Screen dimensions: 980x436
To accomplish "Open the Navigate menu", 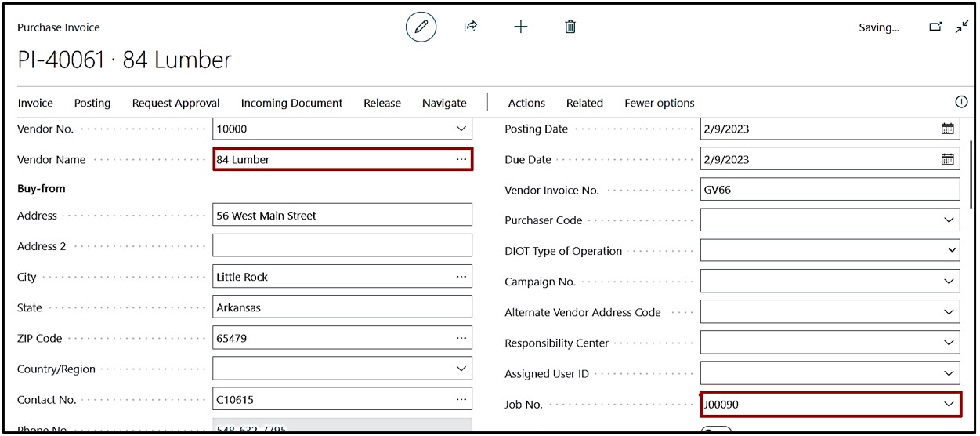I will pyautogui.click(x=444, y=104).
